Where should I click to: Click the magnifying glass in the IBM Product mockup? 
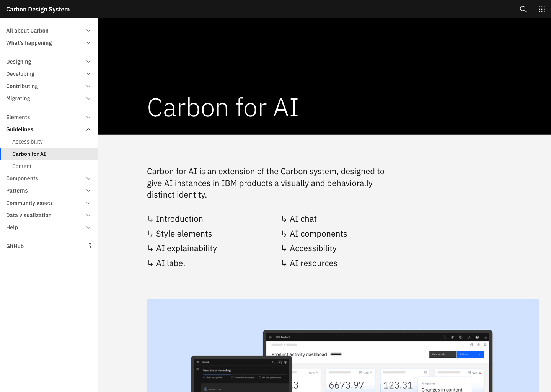pos(444,337)
